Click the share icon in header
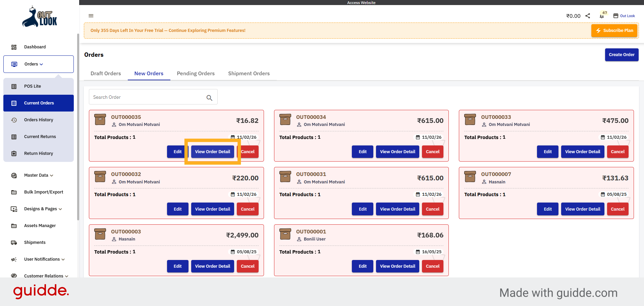The width and height of the screenshot is (644, 306). click(x=588, y=16)
